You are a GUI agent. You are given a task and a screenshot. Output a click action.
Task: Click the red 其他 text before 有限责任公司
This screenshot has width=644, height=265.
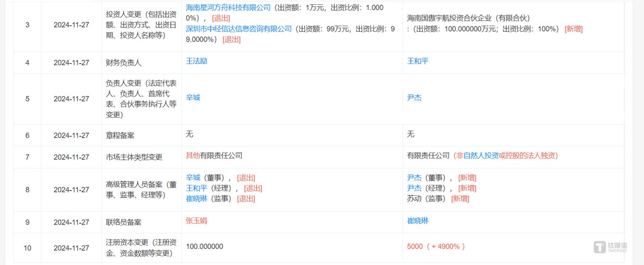point(193,156)
